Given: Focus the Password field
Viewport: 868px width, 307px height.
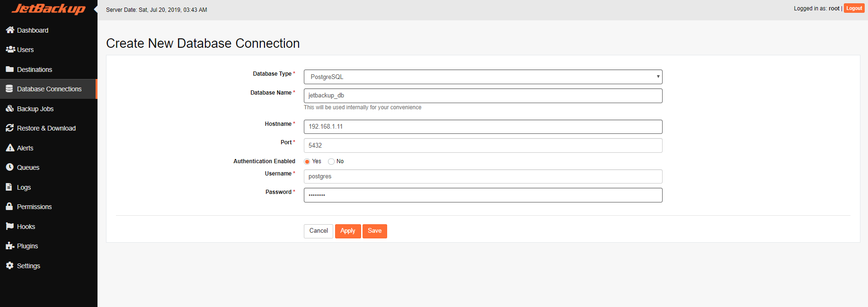Looking at the screenshot, I should click(x=483, y=195).
